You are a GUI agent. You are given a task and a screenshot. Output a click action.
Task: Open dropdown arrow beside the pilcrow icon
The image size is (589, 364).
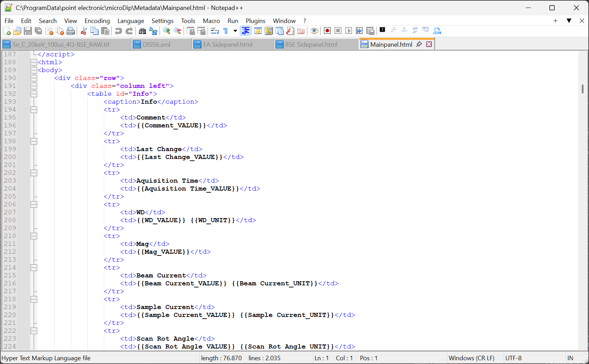pyautogui.click(x=235, y=31)
